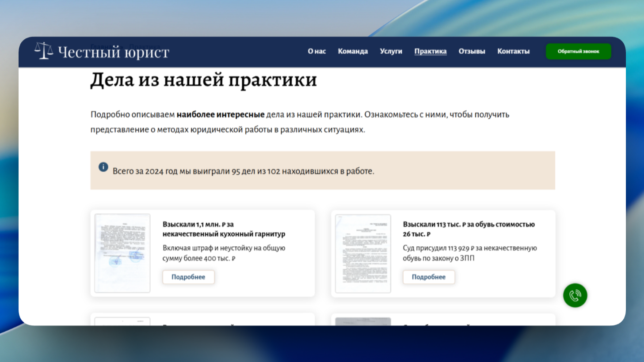The height and width of the screenshot is (362, 644).
Task: Click the text «Суд присудил 113 929 ₽ за некачественную обувь»
Action: (x=470, y=253)
